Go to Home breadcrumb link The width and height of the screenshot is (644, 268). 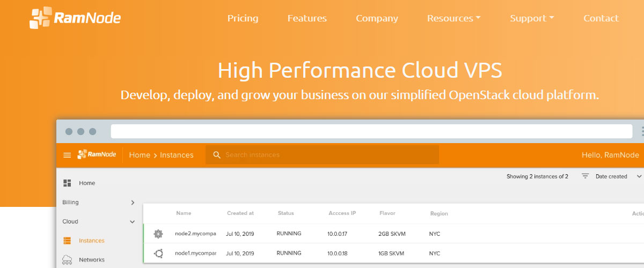tap(140, 155)
